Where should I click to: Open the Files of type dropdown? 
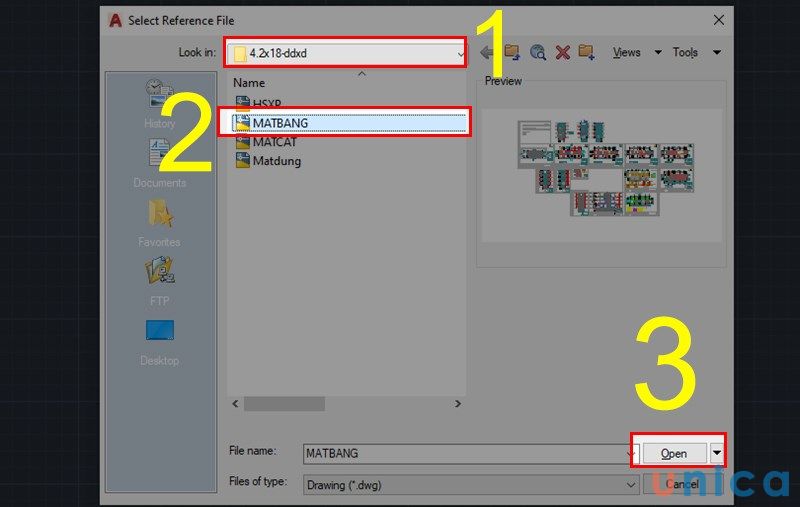470,485
